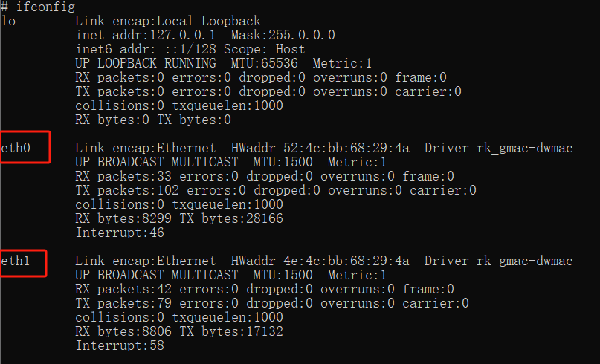Select the eth0 interface name

(16, 148)
